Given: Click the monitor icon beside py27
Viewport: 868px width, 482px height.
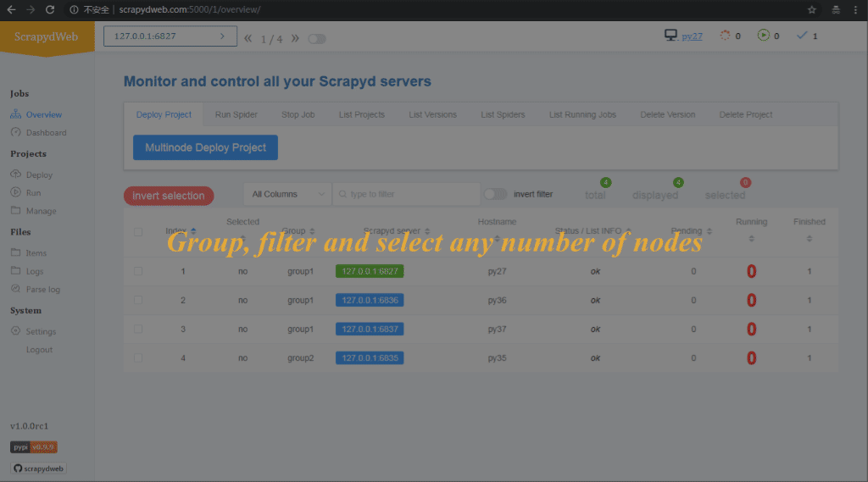Looking at the screenshot, I should pos(670,36).
